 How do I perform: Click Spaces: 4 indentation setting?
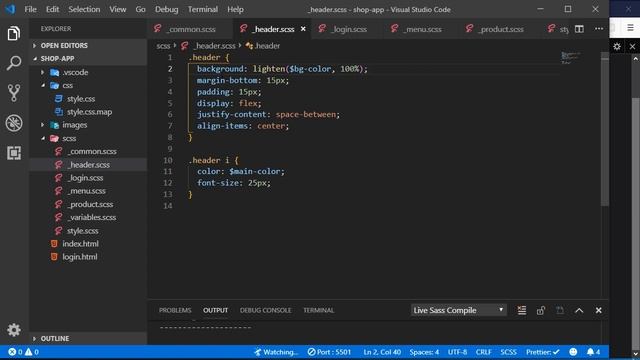pos(424,352)
